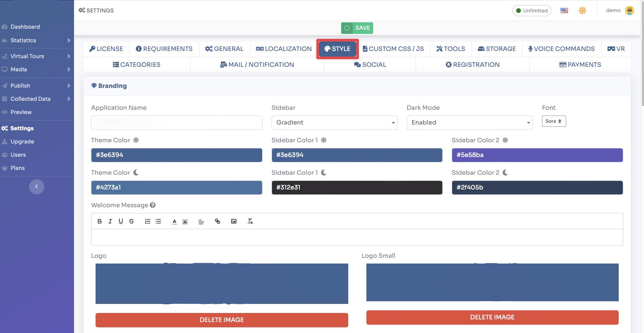
Task: Open the Dark Mode Enabled dropdown
Action: click(x=469, y=123)
